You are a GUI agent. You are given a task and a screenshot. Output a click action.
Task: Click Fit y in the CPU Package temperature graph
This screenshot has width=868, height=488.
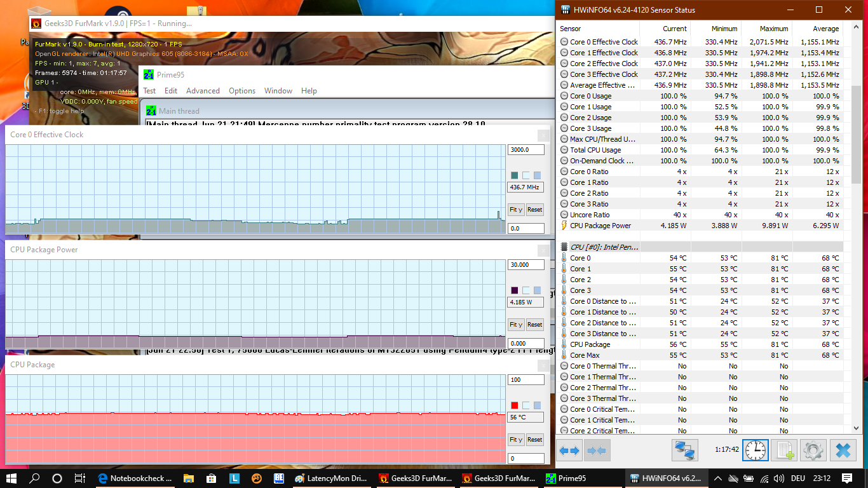(516, 440)
